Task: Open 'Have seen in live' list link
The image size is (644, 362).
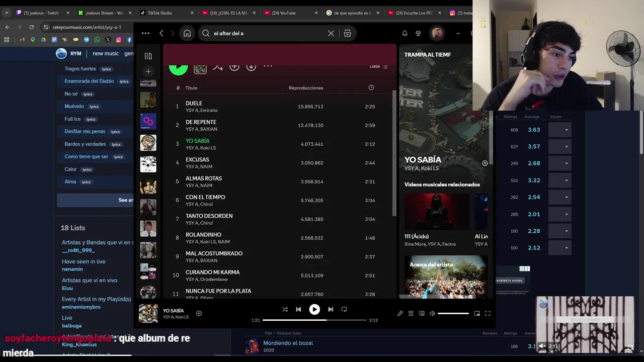Action: point(84,261)
